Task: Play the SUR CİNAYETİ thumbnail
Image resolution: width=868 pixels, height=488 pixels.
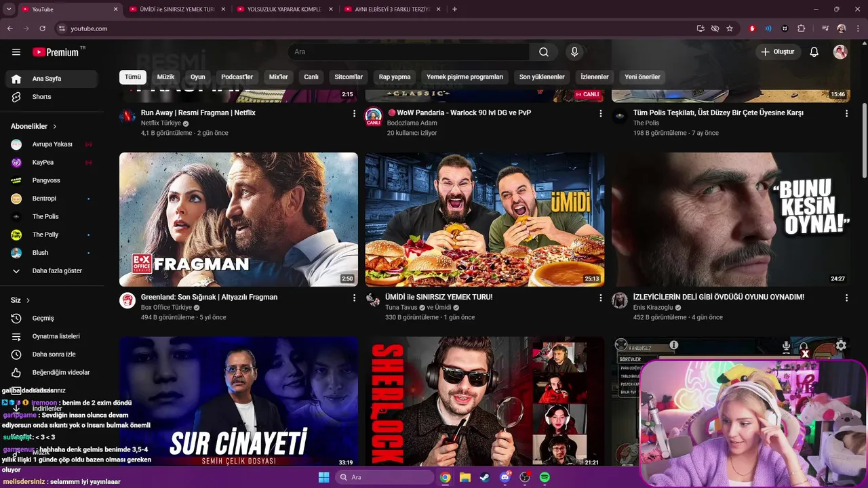Action: (239, 401)
